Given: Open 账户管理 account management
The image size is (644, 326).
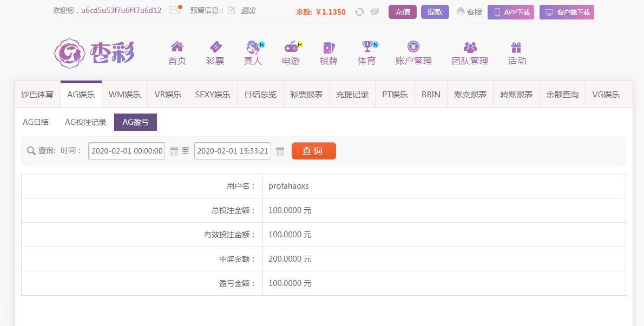Looking at the screenshot, I should [413, 53].
